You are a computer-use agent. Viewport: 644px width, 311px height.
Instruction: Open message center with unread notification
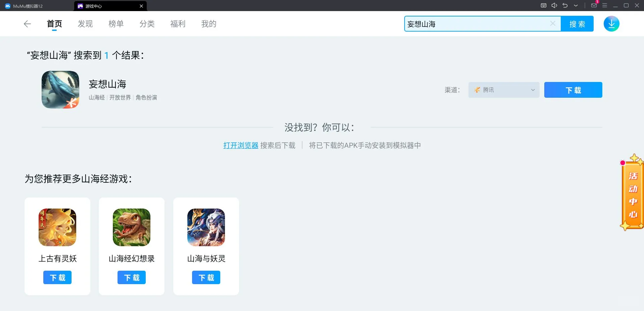pyautogui.click(x=594, y=5)
